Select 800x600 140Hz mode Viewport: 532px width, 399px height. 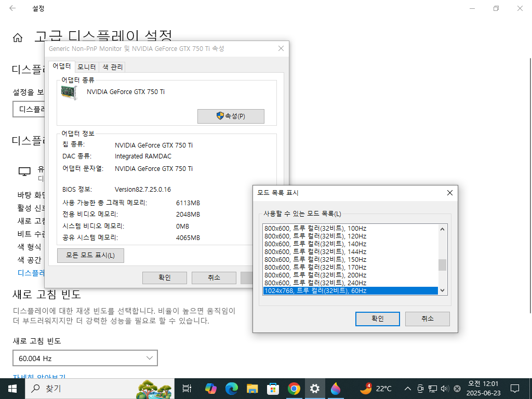(351, 244)
